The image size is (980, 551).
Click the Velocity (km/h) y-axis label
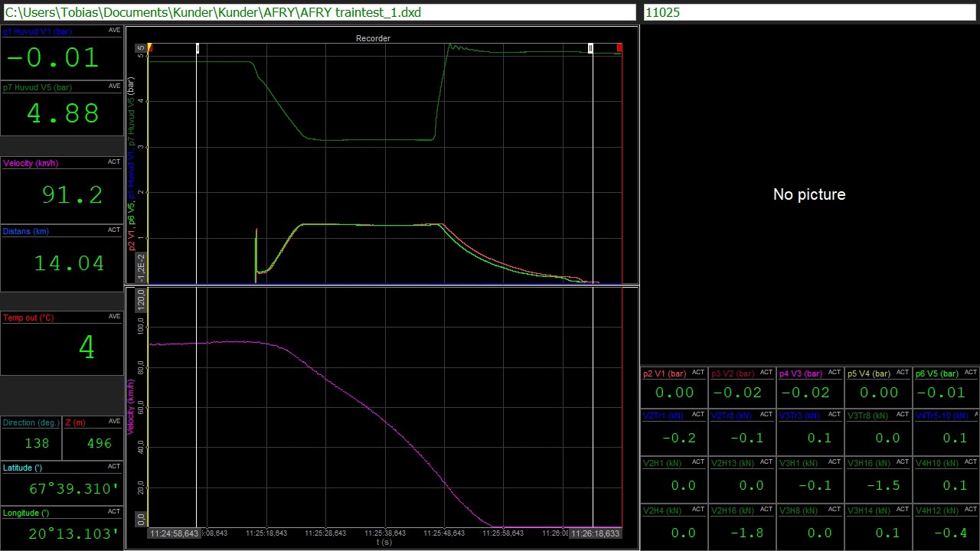[131, 406]
